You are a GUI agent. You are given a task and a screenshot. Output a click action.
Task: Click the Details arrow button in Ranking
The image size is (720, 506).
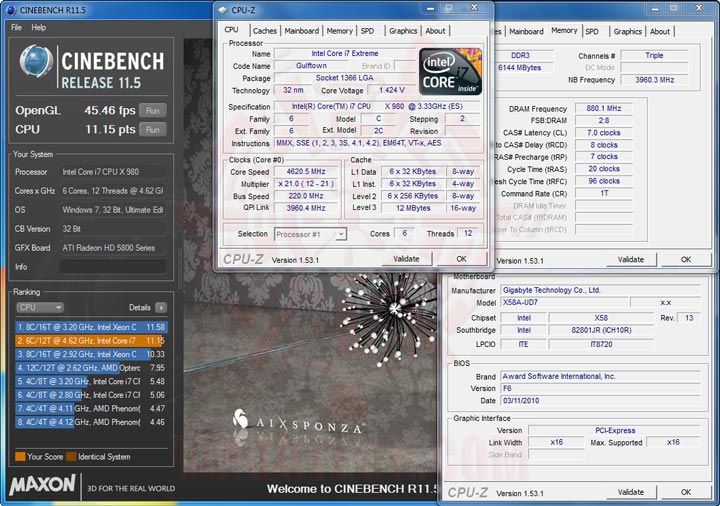[x=161, y=307]
